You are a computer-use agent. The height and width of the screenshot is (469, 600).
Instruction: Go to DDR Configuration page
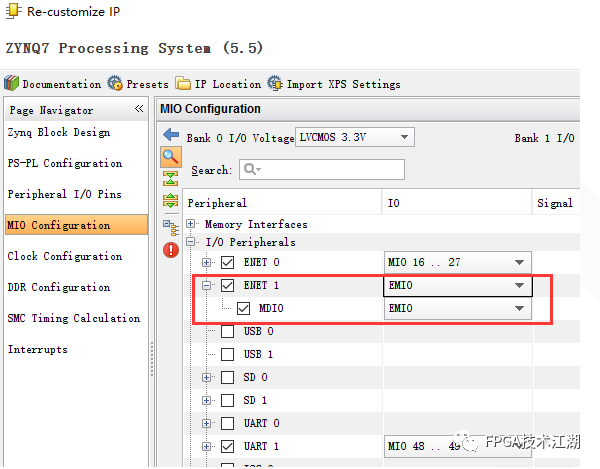pyautogui.click(x=59, y=287)
